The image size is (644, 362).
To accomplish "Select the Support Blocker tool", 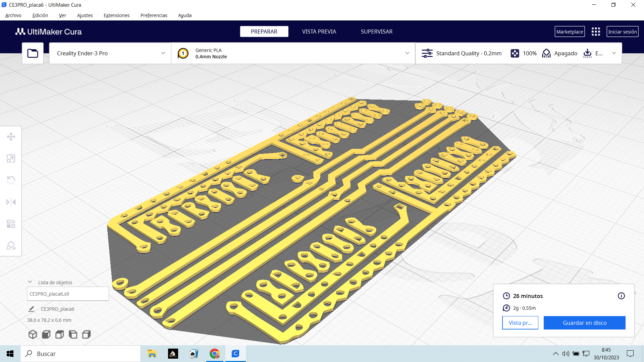I will [x=11, y=246].
